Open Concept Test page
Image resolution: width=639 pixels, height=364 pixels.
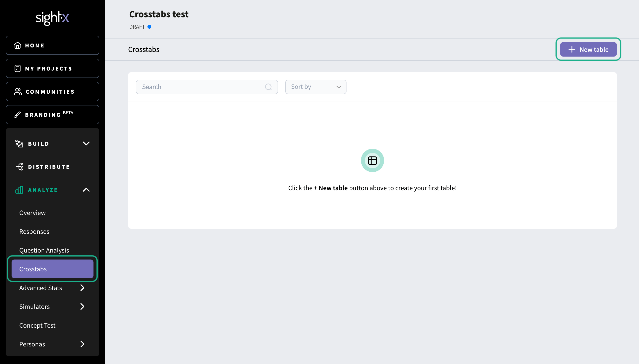coord(37,325)
